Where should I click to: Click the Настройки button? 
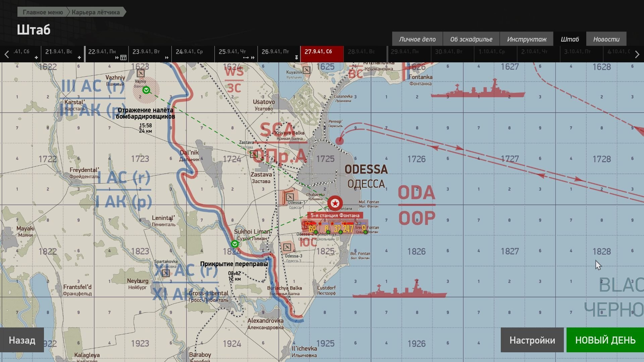(532, 340)
